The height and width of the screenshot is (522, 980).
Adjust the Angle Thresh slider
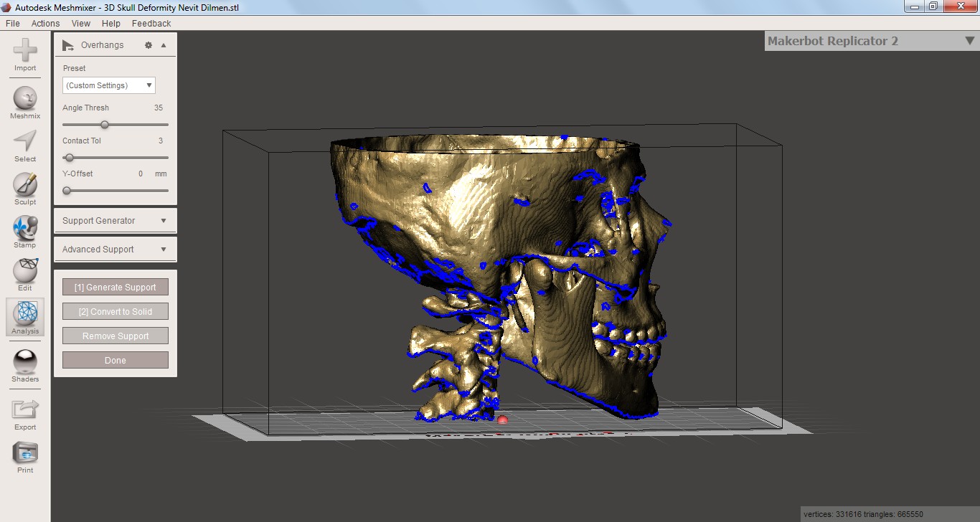(105, 124)
